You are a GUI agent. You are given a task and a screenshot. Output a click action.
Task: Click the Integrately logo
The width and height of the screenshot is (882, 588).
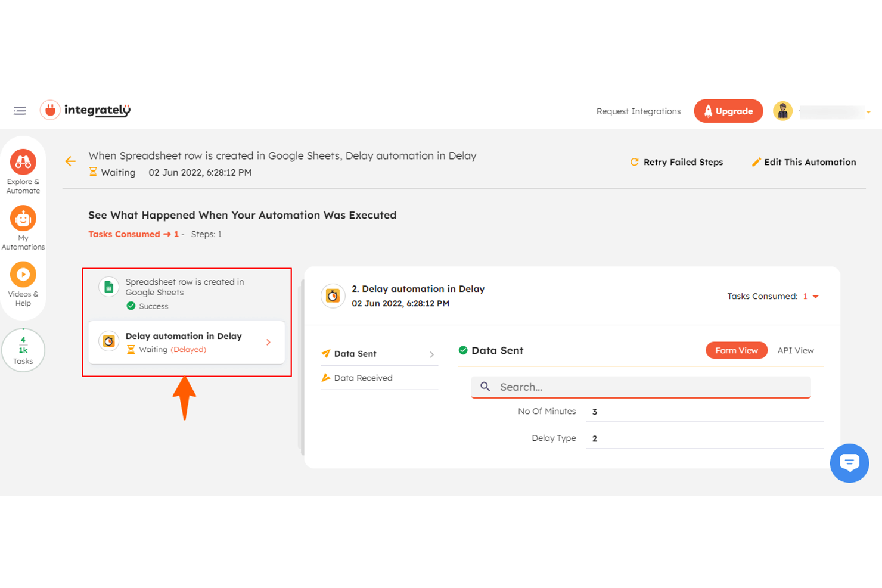point(85,110)
